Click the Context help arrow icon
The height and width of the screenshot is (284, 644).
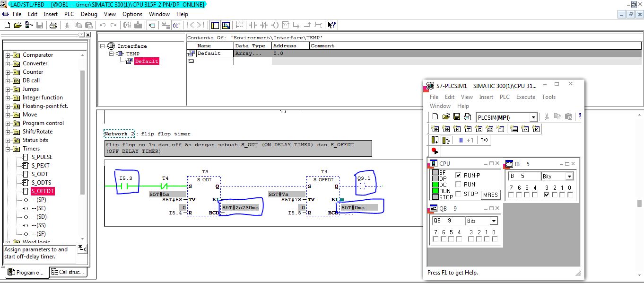pos(331,25)
